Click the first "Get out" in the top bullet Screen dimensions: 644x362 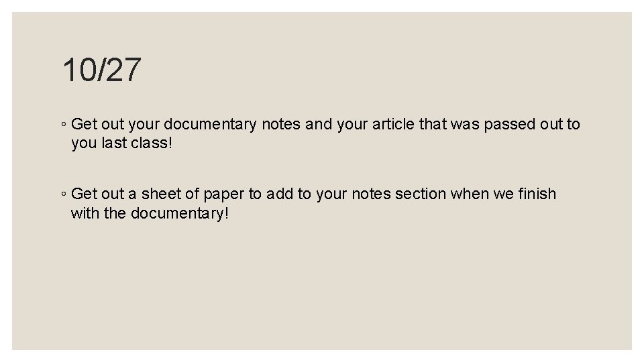(x=95, y=124)
